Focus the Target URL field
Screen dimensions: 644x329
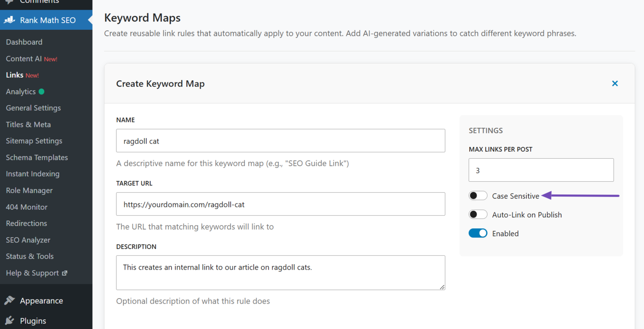(281, 204)
